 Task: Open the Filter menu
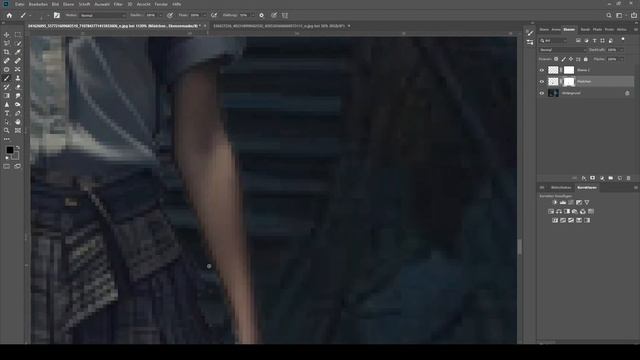pyautogui.click(x=118, y=4)
